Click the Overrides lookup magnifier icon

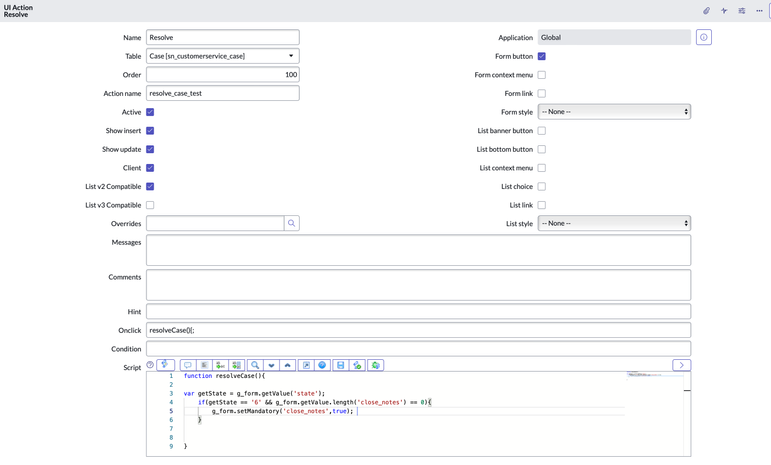(x=292, y=223)
